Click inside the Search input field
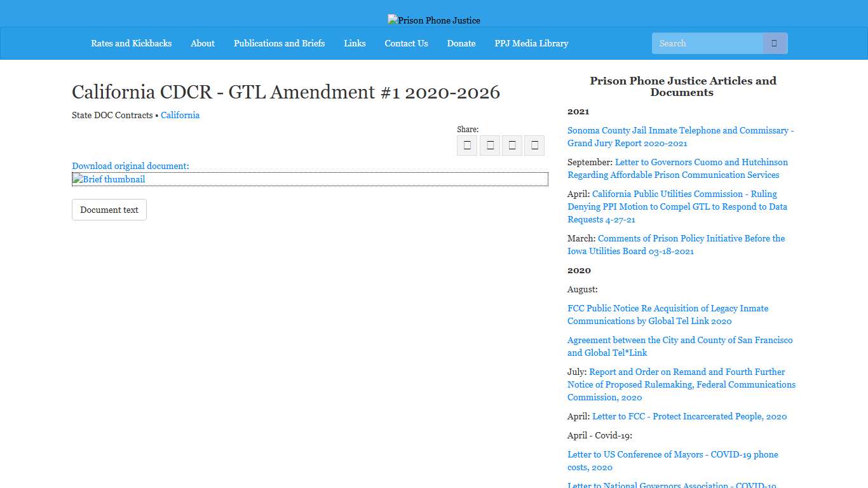This screenshot has height=488, width=868. pyautogui.click(x=707, y=43)
